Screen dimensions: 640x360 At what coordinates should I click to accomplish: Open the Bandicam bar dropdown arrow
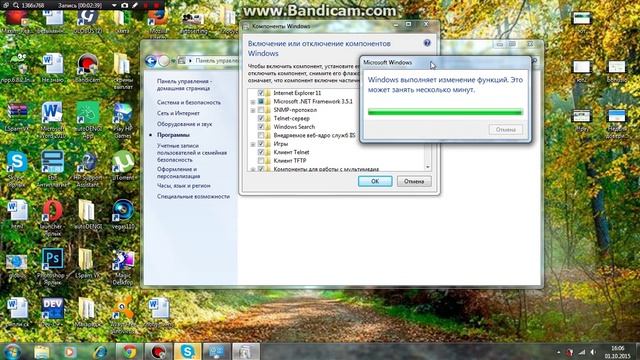pyautogui.click(x=114, y=6)
